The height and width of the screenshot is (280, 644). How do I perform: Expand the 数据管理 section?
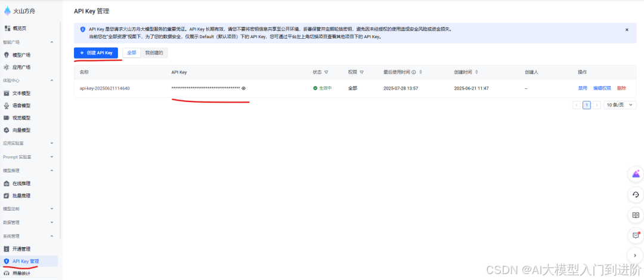52,222
